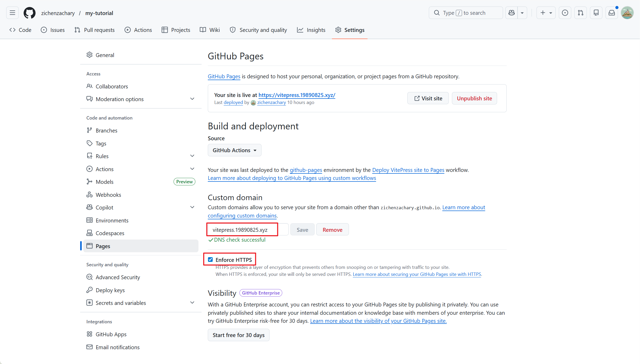Click the models icon beside Models
Image resolution: width=640 pixels, height=364 pixels.
pyautogui.click(x=90, y=181)
